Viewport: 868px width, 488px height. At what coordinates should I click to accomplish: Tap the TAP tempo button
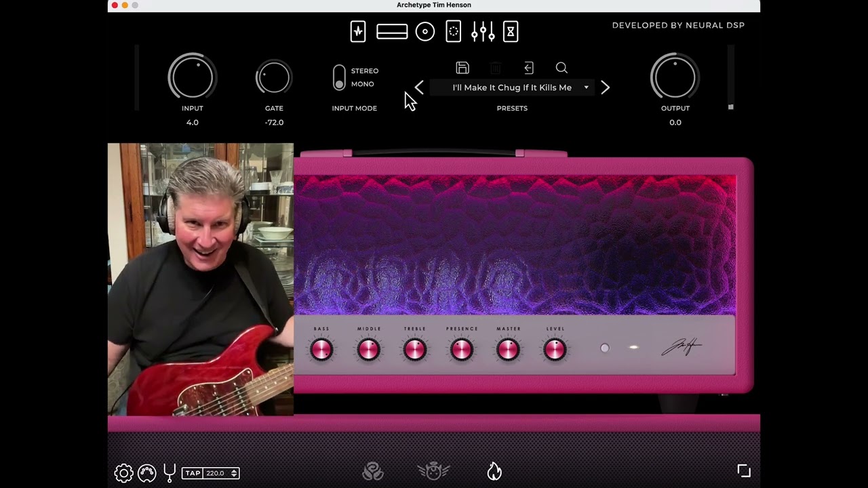pyautogui.click(x=193, y=473)
